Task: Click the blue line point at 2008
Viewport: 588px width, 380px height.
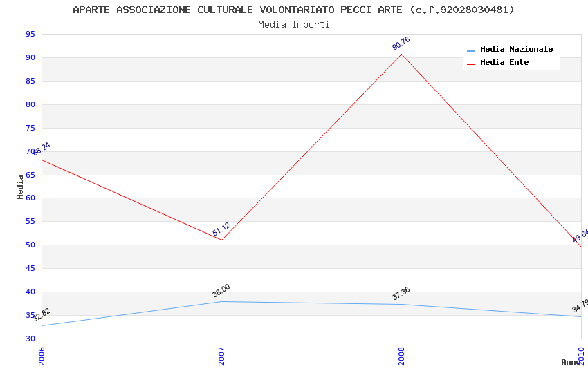Action: tap(401, 305)
